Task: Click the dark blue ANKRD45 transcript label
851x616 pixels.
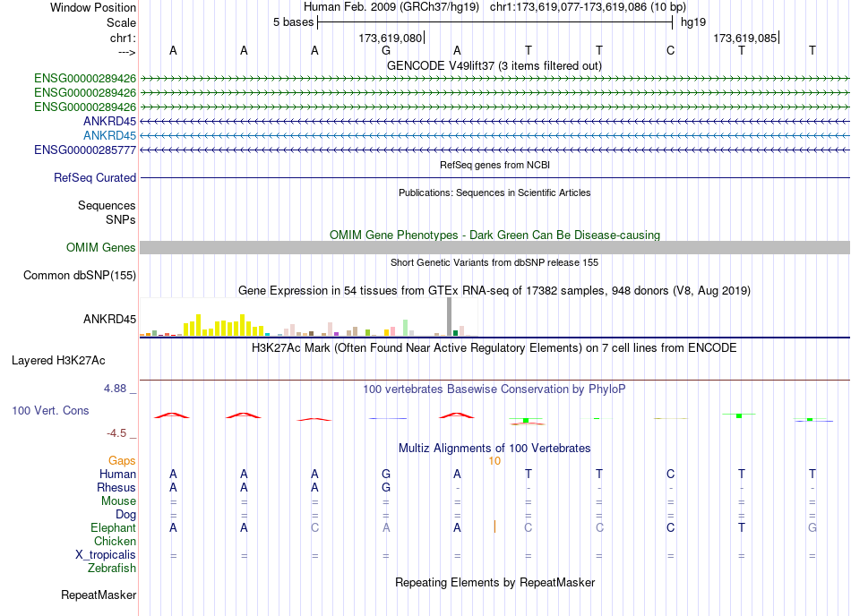Action: point(109,121)
